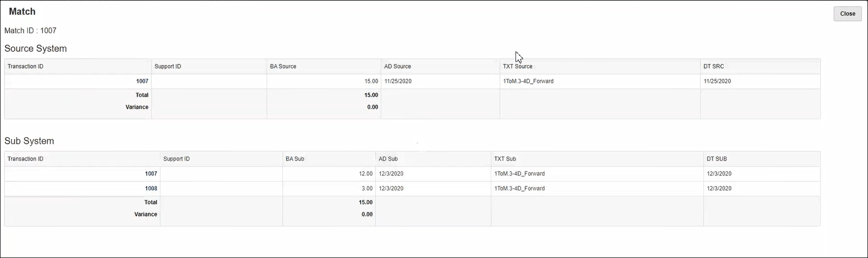The height and width of the screenshot is (258, 868).
Task: Select the 12.00 BA Sub amount cell
Action: 366,174
